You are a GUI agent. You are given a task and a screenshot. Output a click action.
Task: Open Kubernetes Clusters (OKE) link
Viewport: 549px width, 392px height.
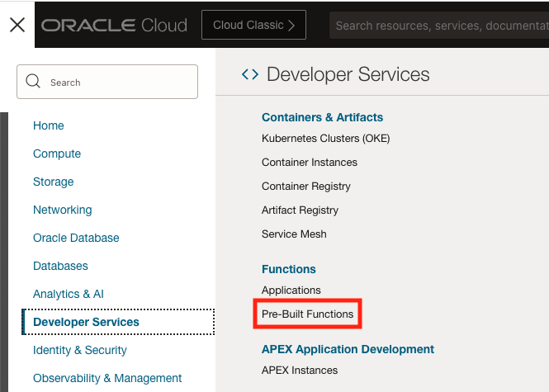pos(325,139)
